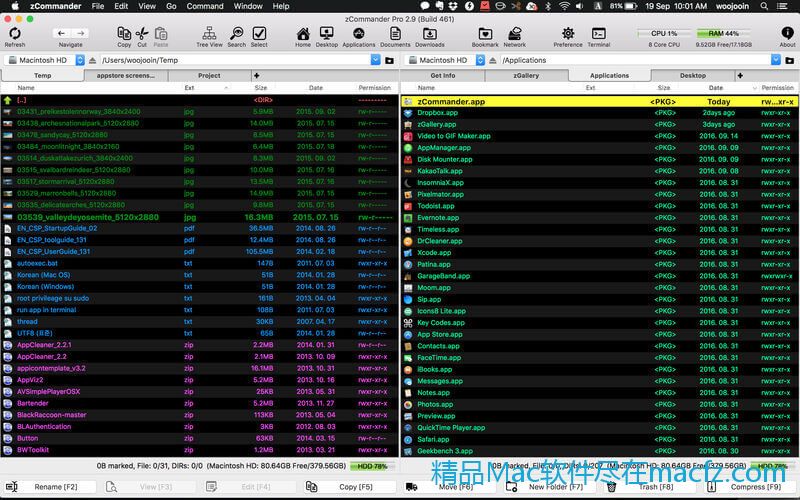This screenshot has height=500, width=800.
Task: Go to Desktop toolbar icon
Action: [x=327, y=34]
